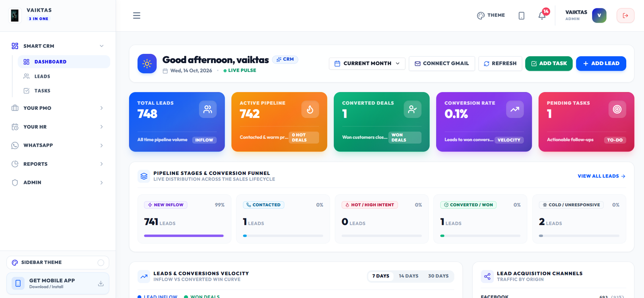Viewport: 644px width, 298px height.
Task: Click the Contacted progress bar
Action: pyautogui.click(x=283, y=236)
